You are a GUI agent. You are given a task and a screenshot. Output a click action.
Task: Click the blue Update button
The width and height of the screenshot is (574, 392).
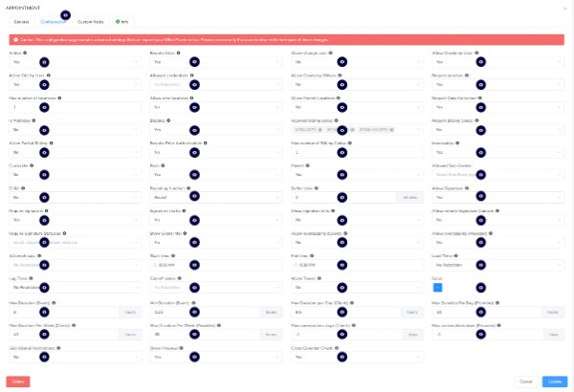click(x=553, y=381)
